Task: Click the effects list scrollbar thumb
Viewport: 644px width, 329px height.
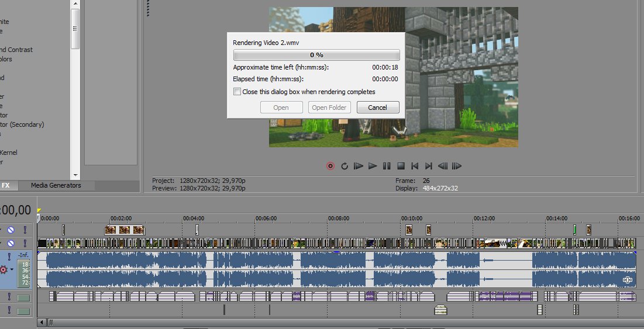Action: pyautogui.click(x=75, y=29)
